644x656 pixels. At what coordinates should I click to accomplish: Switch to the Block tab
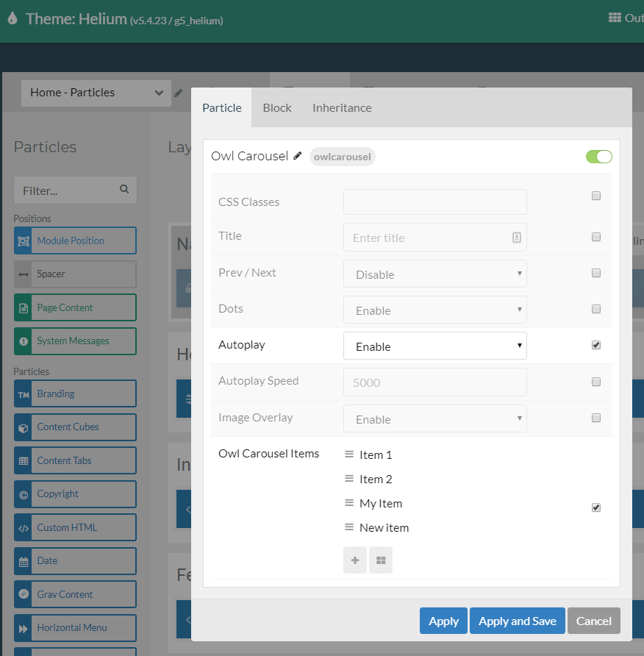pyautogui.click(x=277, y=107)
